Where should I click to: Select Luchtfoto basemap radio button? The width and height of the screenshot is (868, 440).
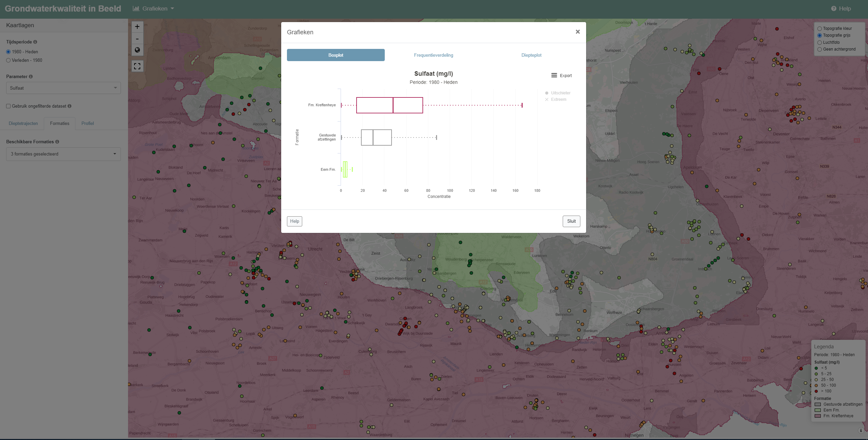pyautogui.click(x=819, y=43)
